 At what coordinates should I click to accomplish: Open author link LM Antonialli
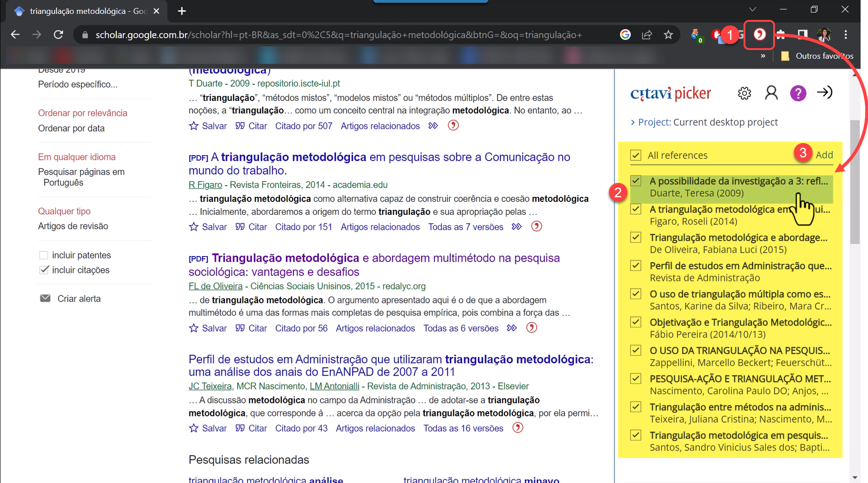coord(335,386)
